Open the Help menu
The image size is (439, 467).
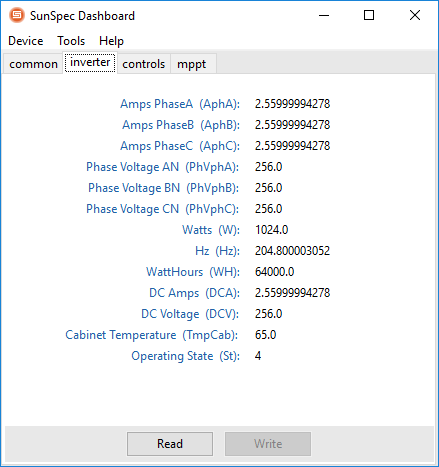tap(111, 41)
